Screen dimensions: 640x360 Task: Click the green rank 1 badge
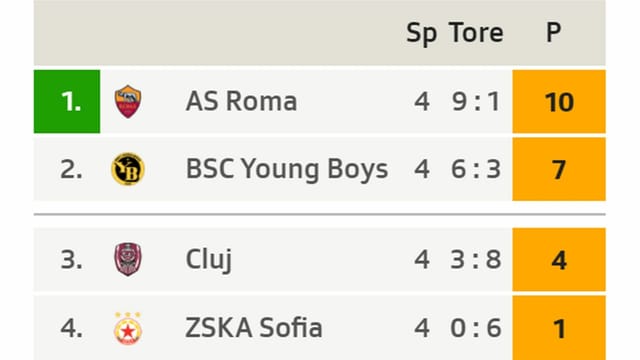[x=67, y=101]
